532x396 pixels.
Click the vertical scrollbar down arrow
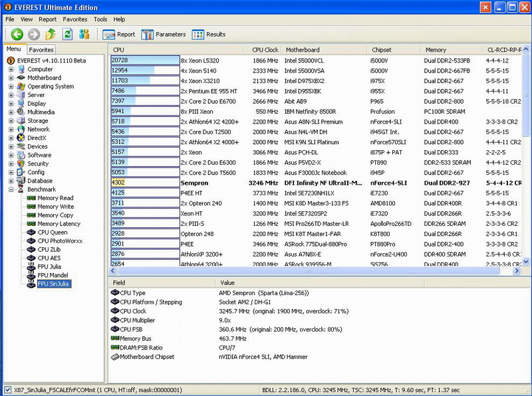526,261
